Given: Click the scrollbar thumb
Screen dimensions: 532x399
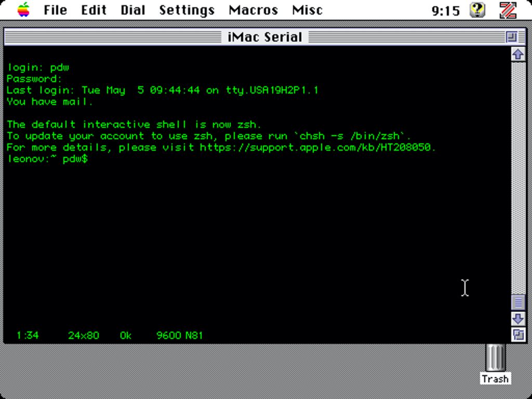Looking at the screenshot, I should [518, 302].
